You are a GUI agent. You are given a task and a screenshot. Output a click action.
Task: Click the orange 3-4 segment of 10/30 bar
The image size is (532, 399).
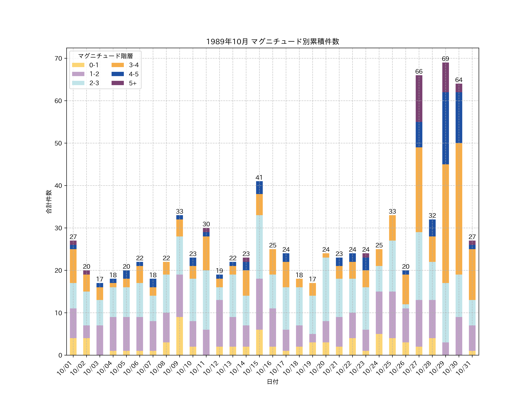click(459, 209)
